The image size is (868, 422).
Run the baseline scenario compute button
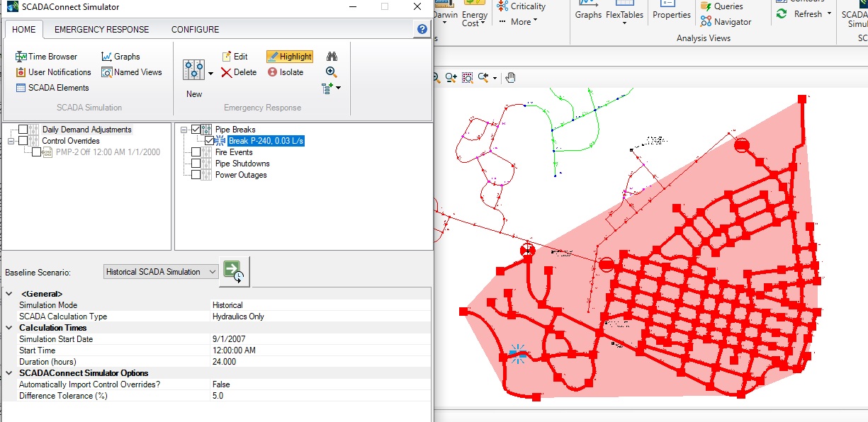tap(234, 272)
